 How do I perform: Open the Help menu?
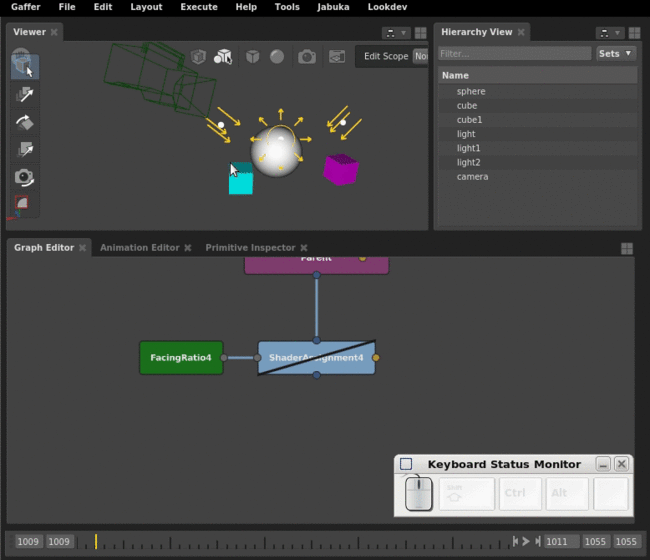tap(246, 7)
